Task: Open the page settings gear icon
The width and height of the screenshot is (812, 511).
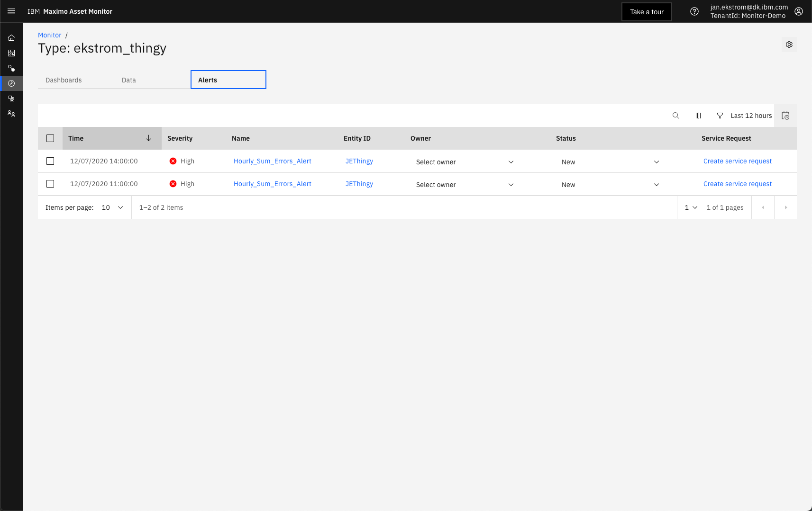Action: coord(789,45)
